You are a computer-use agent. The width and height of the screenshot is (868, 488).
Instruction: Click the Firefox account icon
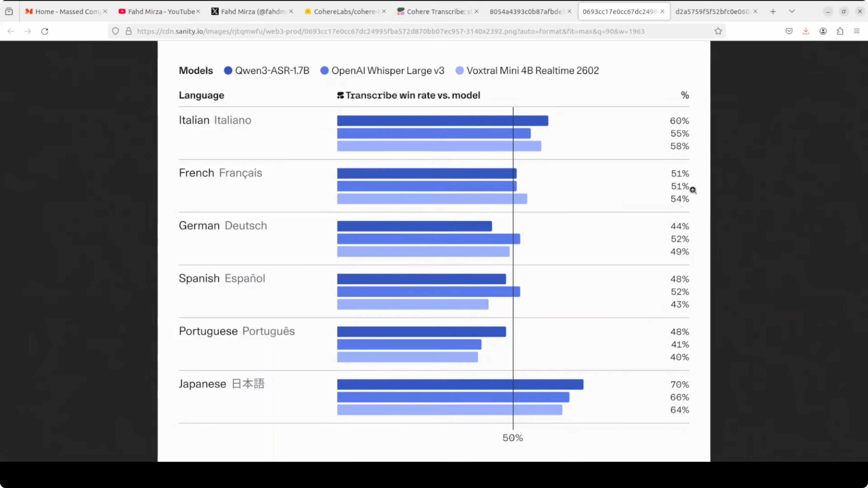823,31
